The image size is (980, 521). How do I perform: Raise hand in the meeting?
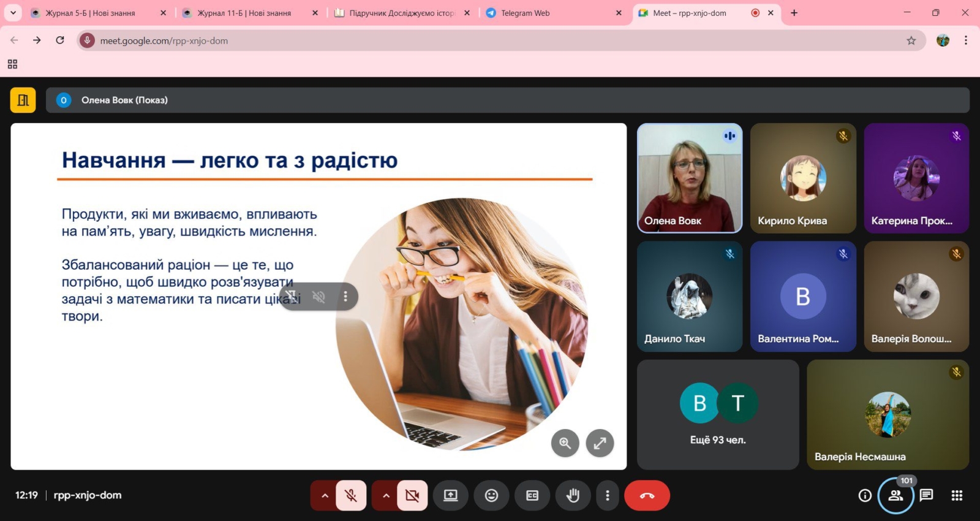tap(573, 495)
